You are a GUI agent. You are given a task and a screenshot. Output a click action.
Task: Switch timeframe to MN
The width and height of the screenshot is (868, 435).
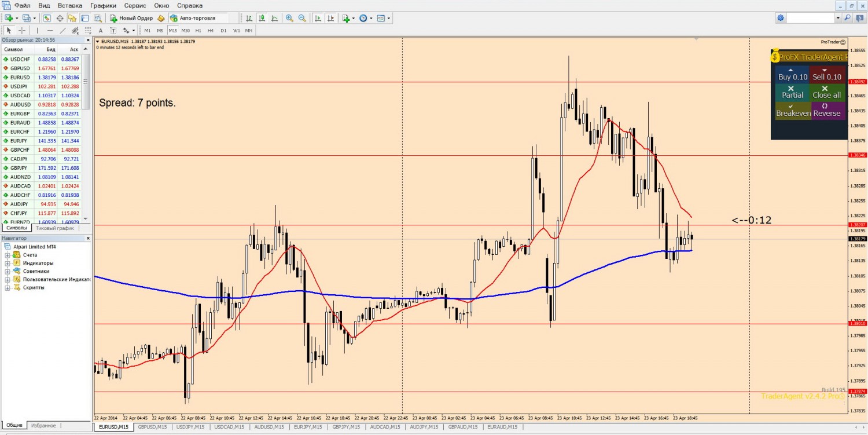tap(249, 30)
